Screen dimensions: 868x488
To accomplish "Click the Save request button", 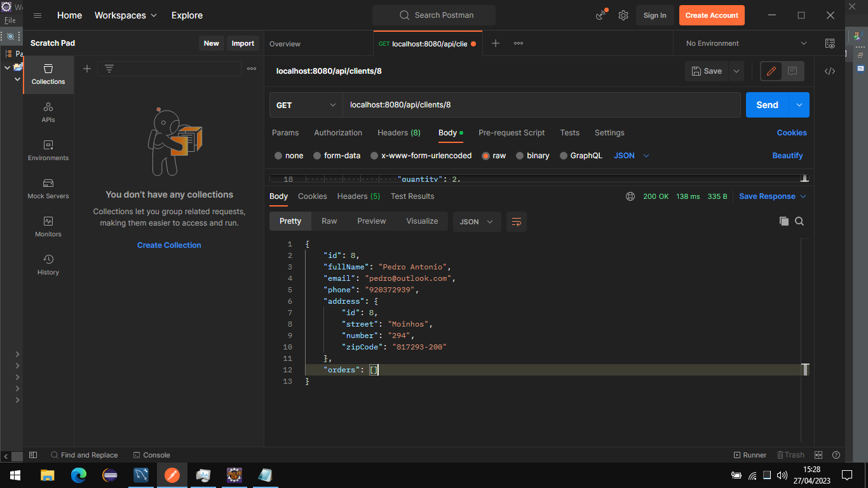I will (707, 71).
